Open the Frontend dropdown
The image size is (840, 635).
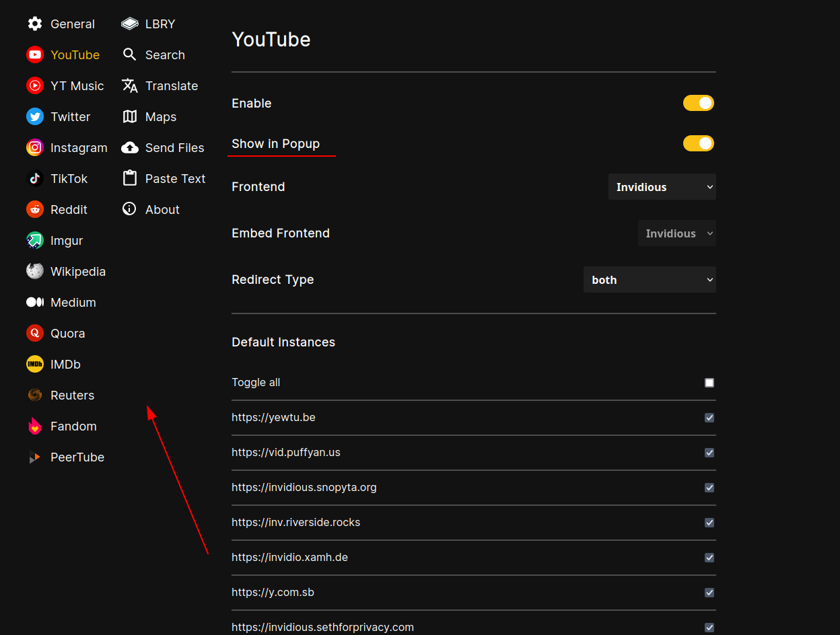(x=662, y=186)
